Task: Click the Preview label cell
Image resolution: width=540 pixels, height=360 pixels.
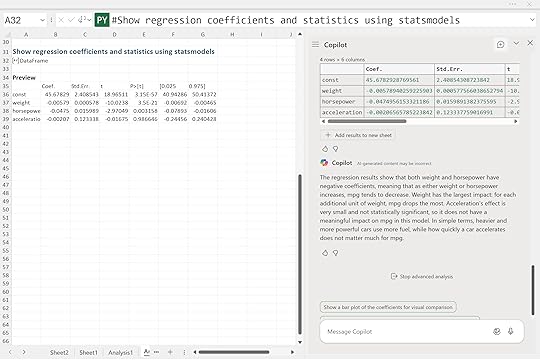Action: 24,78
